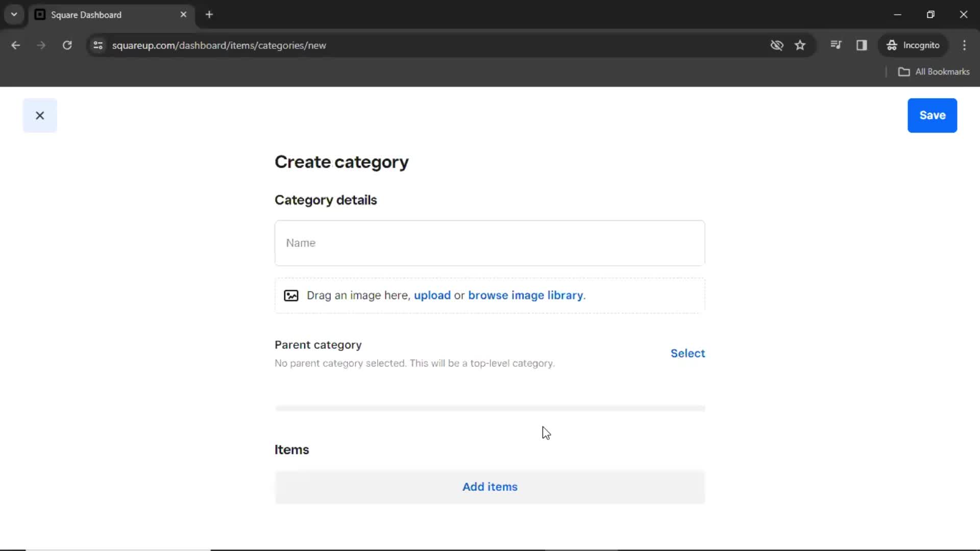Open the Incognito profile indicator

click(913, 45)
